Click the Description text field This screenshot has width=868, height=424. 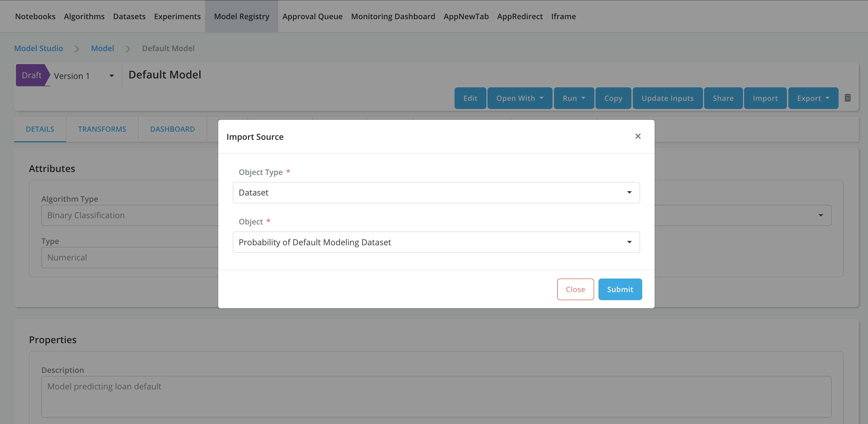436,396
